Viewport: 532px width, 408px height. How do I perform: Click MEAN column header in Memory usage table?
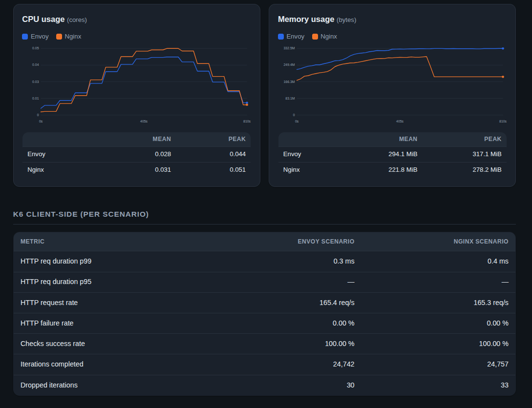[408, 139]
